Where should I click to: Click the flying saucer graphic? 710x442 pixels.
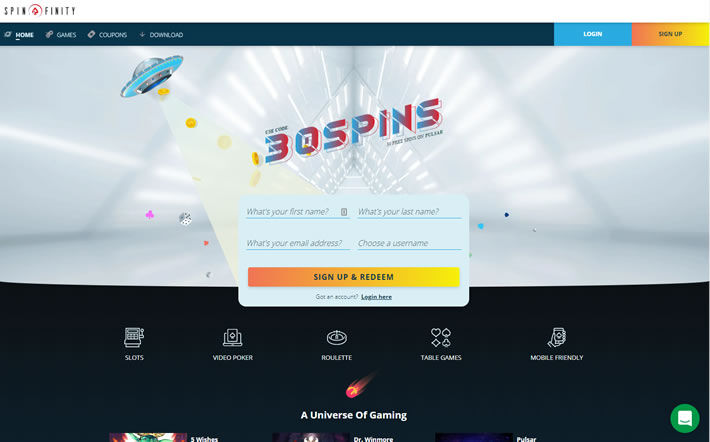152,75
